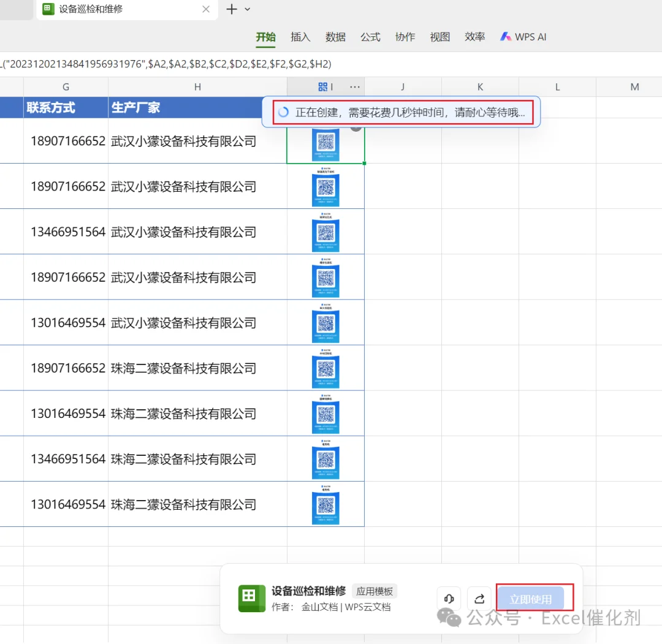Screen dimensions: 662x644
Task: Click the eighth row QR code image
Action: (325, 460)
